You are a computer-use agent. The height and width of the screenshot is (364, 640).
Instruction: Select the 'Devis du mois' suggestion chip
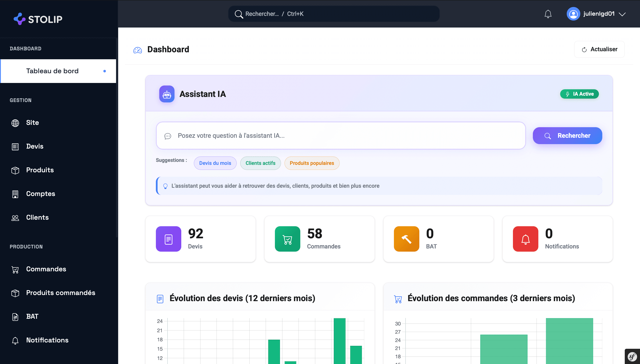click(x=215, y=163)
